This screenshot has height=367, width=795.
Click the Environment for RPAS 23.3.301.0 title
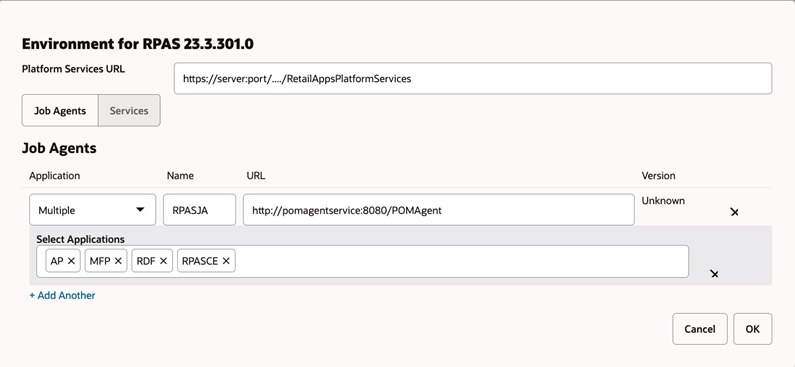point(137,45)
